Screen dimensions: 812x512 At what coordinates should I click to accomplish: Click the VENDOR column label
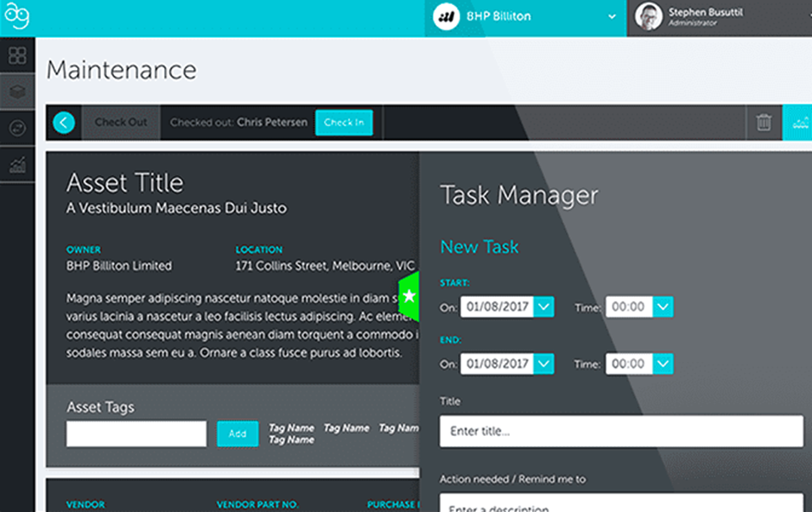(x=86, y=504)
